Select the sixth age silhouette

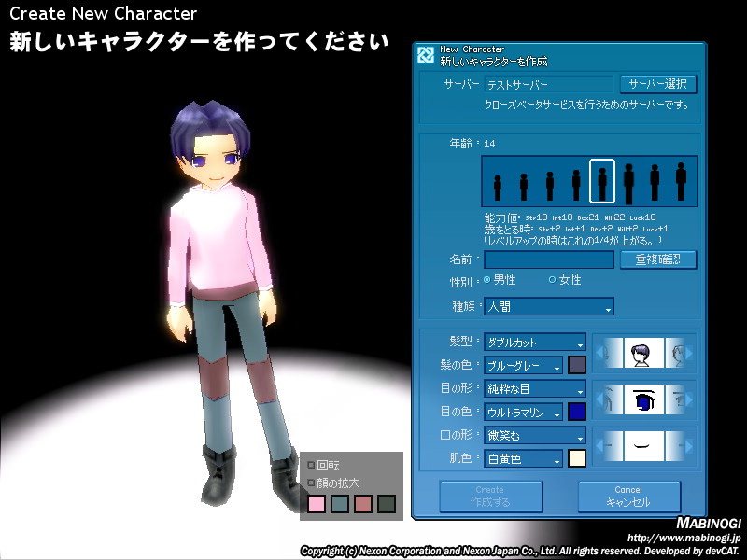coord(628,183)
